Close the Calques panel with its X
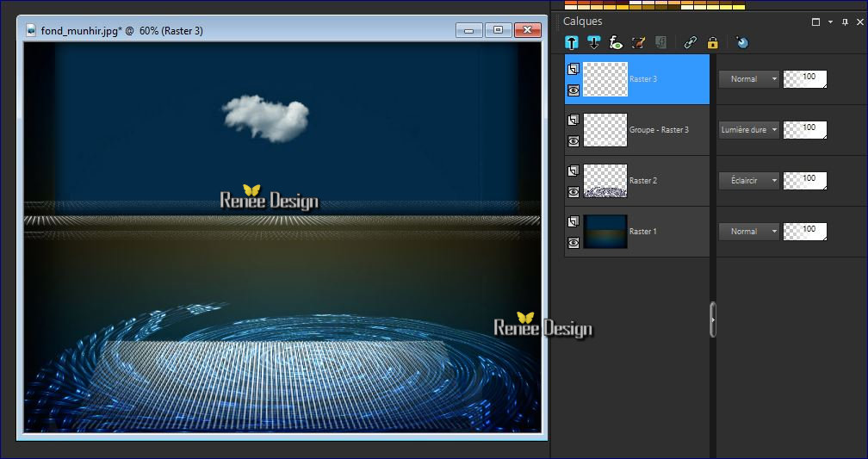868x459 pixels. [859, 22]
